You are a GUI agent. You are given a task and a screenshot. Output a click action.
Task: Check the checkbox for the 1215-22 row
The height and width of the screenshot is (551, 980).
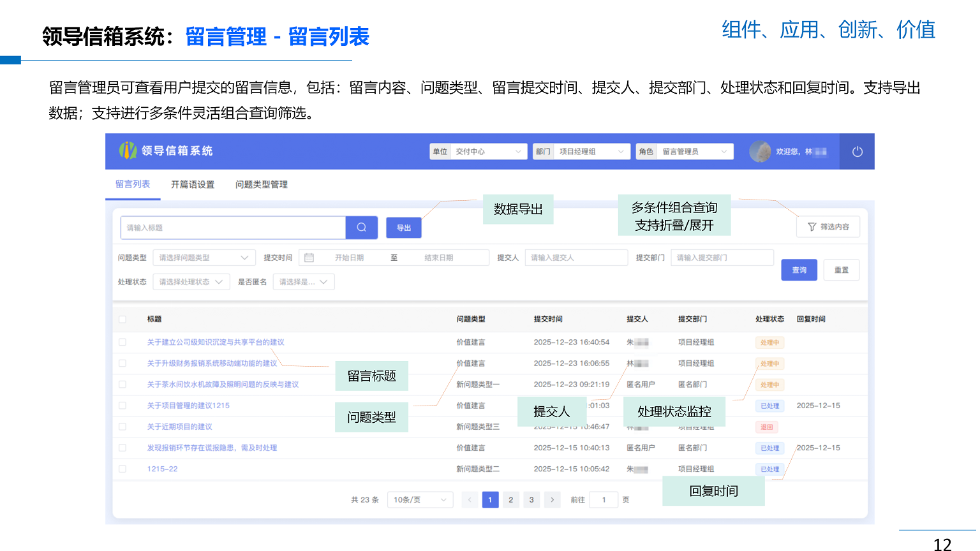pos(123,469)
